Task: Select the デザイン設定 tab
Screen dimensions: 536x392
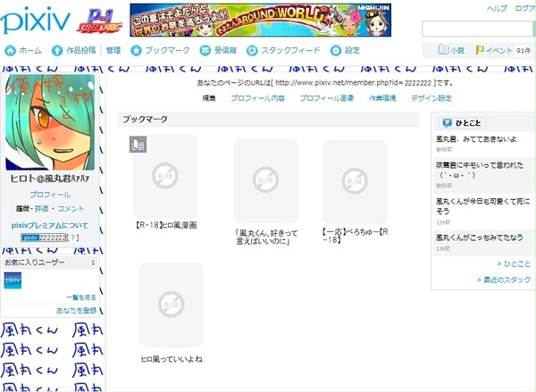Action: (431, 98)
